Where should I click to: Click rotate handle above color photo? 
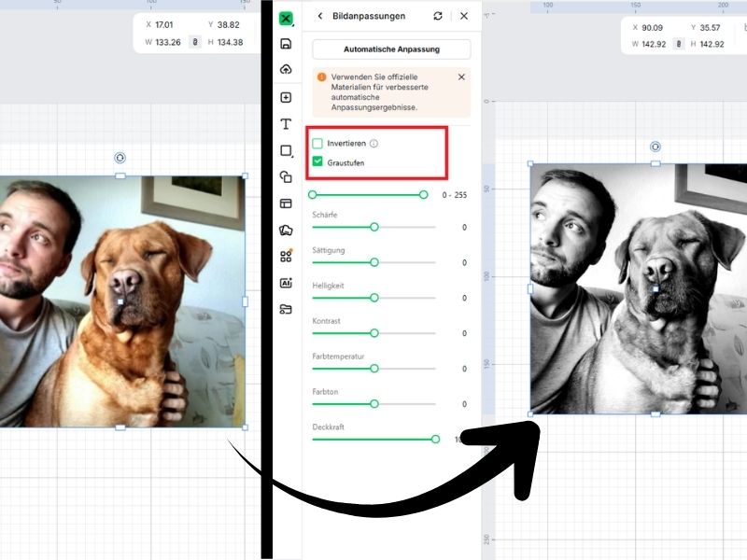[120, 158]
